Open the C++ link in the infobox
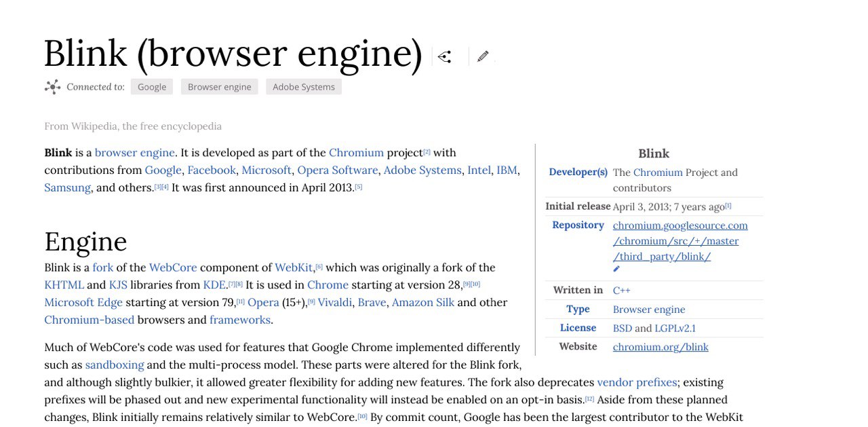 click(x=622, y=291)
